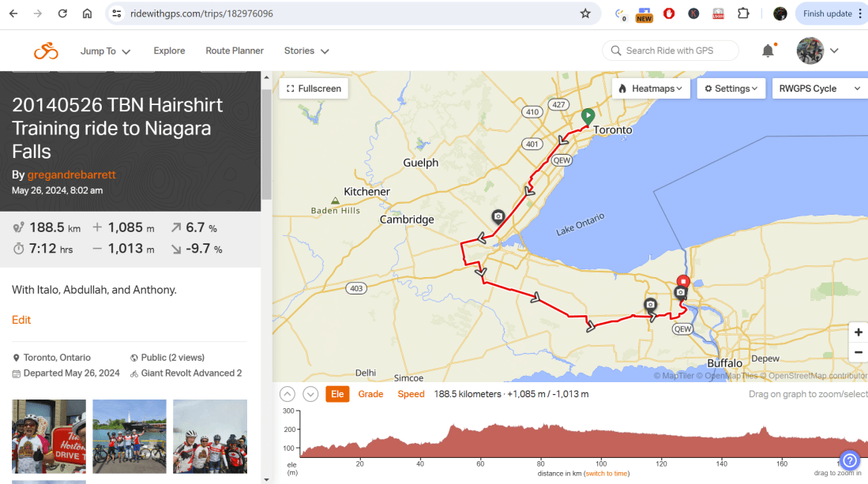Image resolution: width=868 pixels, height=484 pixels.
Task: Expand the Heatmaps dropdown
Action: [x=651, y=88]
